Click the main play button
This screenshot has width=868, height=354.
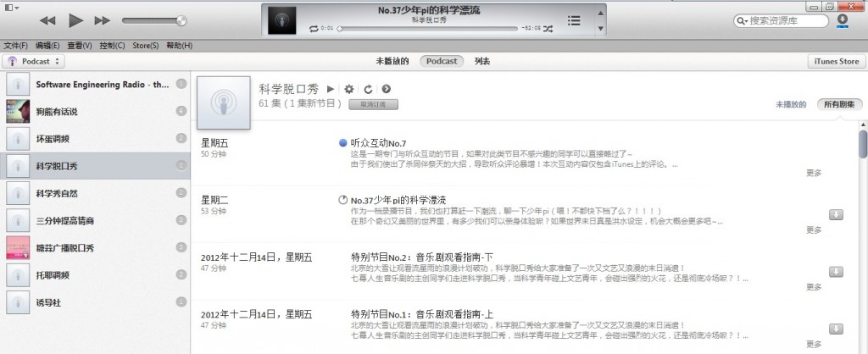[x=75, y=21]
